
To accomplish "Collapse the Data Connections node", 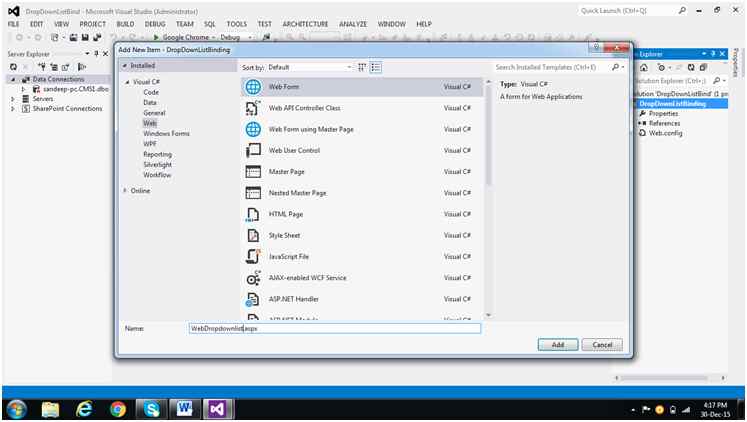I will [13, 79].
